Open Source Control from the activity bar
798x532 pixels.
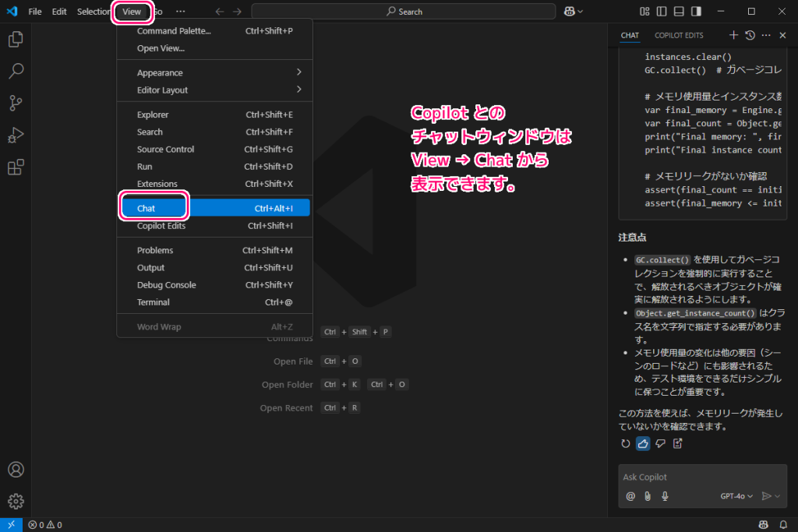pyautogui.click(x=16, y=103)
